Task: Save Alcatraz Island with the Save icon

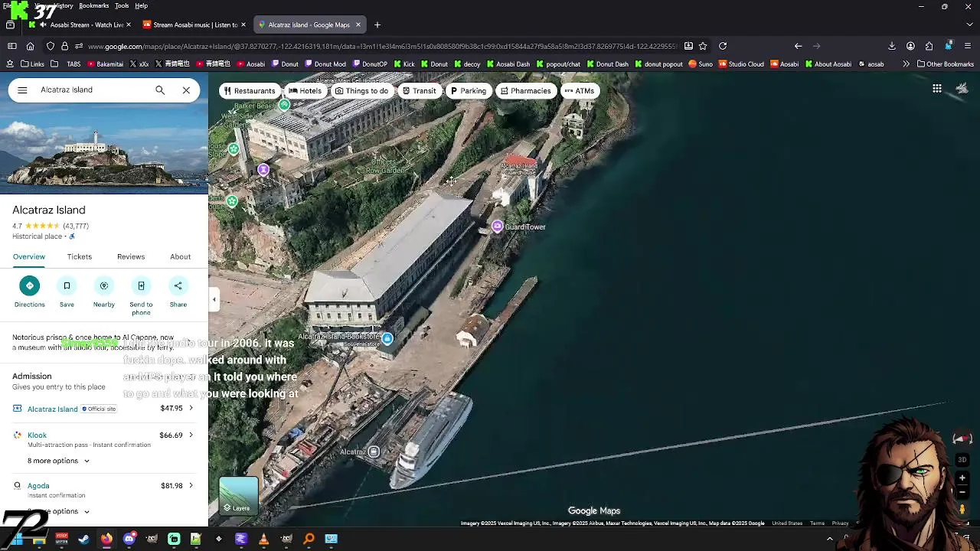Action: pyautogui.click(x=67, y=285)
